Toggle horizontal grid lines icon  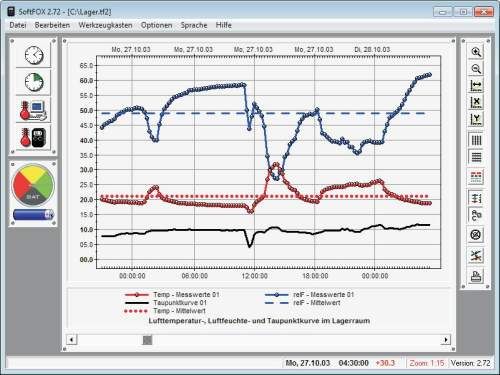[476, 157]
